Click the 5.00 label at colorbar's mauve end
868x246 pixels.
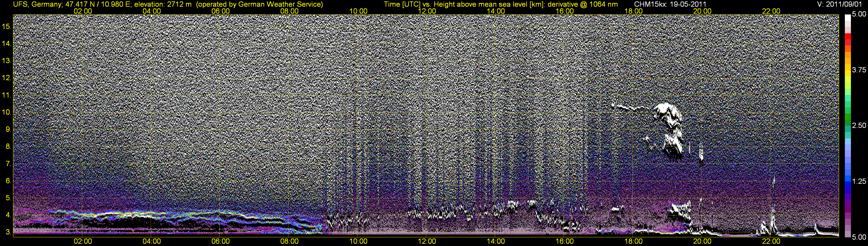tap(859, 237)
